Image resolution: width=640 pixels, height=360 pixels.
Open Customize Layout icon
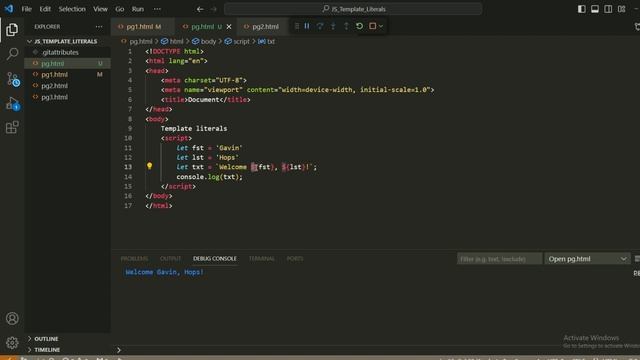point(622,9)
